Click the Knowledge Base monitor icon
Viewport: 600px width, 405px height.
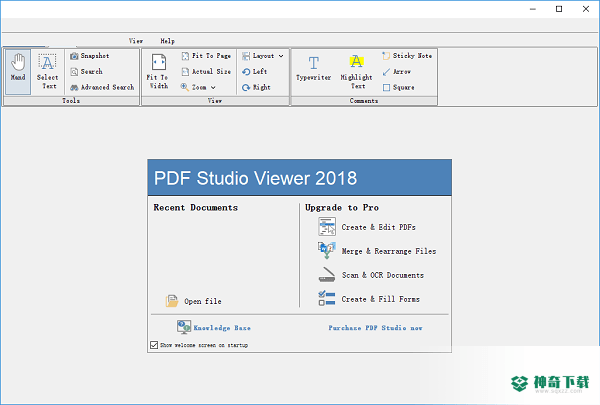[184, 327]
